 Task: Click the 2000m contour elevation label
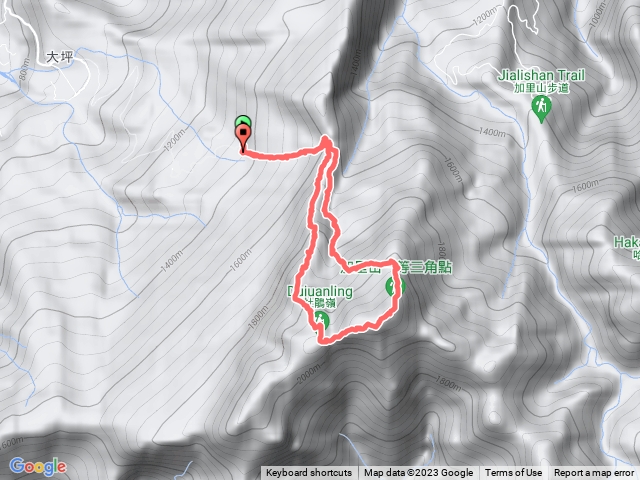[309, 373]
